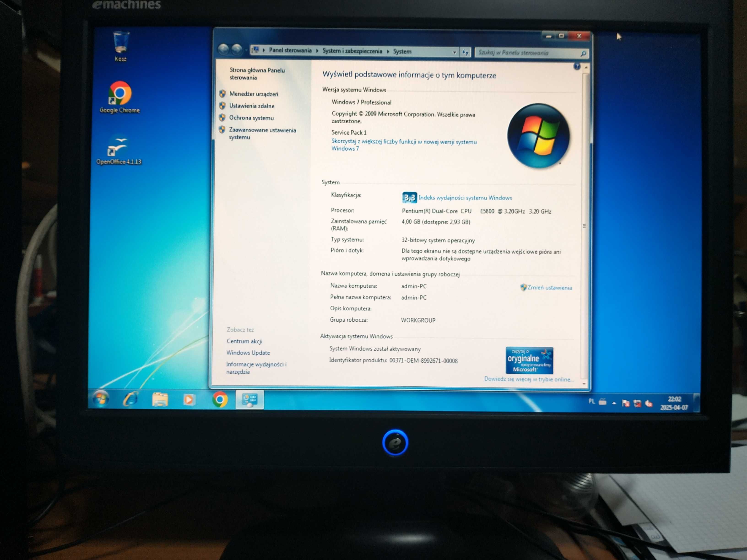
Task: Click the computer icon in address bar
Action: [x=256, y=50]
